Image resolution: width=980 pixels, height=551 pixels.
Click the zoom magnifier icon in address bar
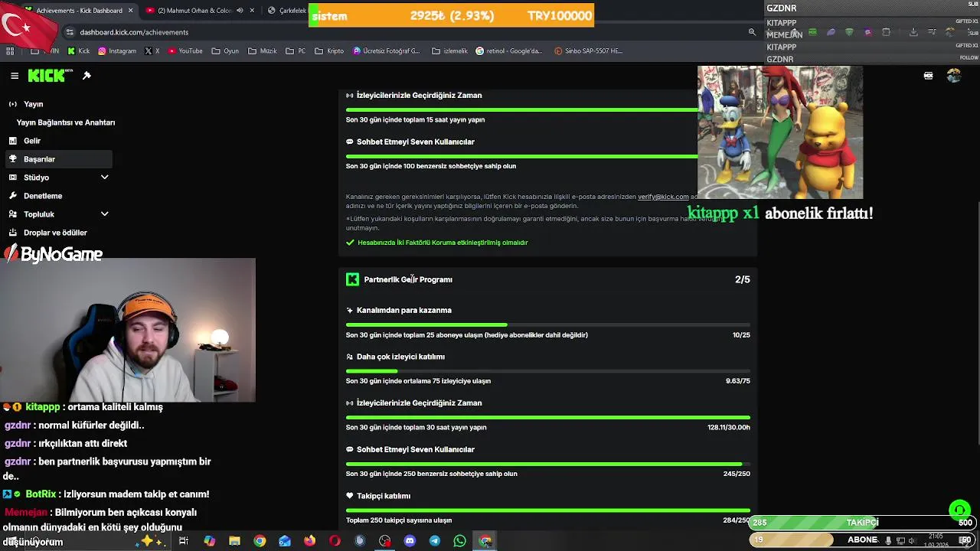coord(752,32)
